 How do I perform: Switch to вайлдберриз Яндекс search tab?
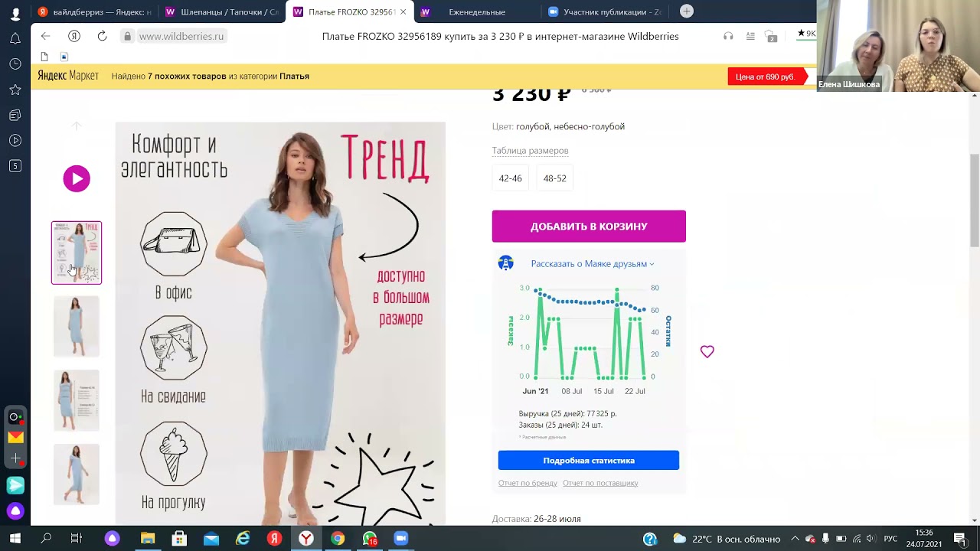click(x=93, y=11)
